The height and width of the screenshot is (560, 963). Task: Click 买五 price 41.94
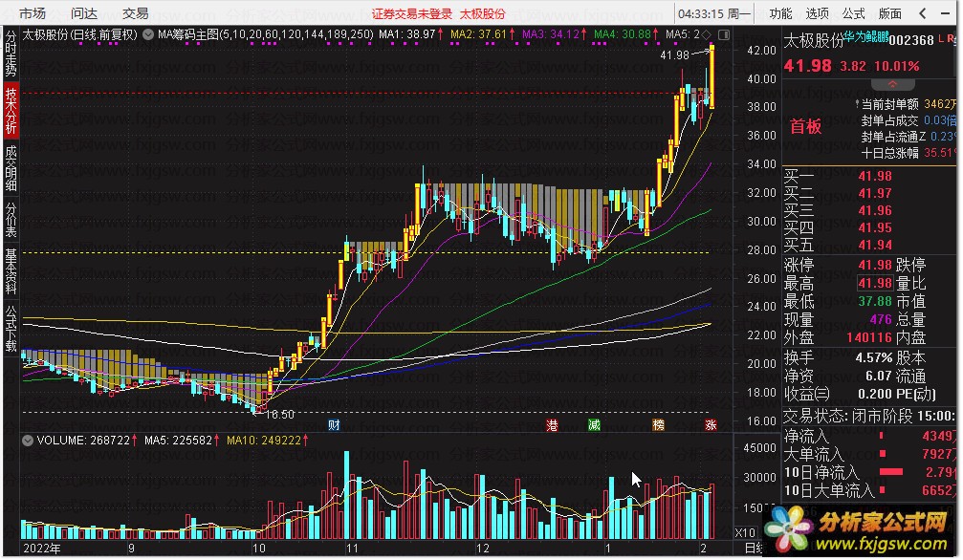(875, 245)
